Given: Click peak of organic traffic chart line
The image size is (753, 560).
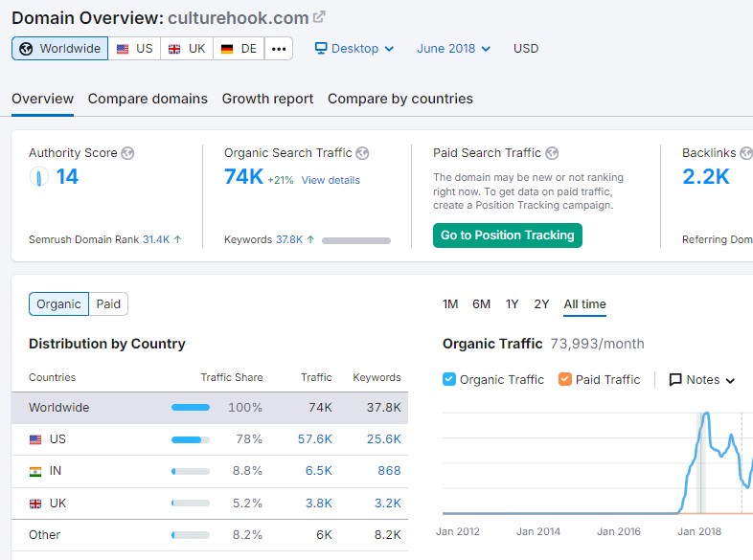Looking at the screenshot, I should coord(706,414).
